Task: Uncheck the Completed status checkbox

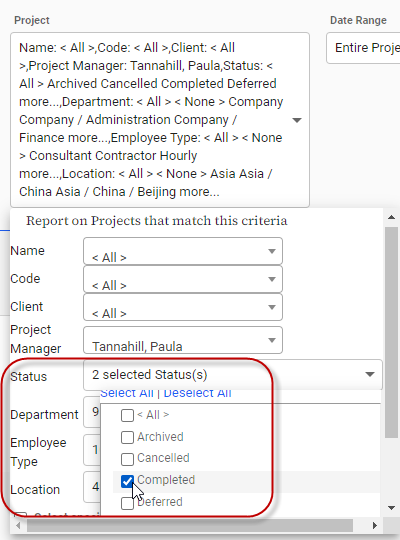Action: tap(127, 481)
